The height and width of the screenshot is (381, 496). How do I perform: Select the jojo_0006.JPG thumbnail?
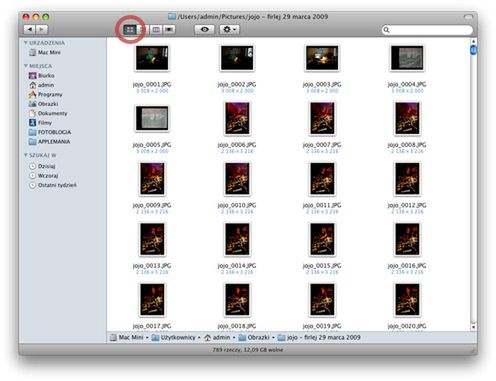(x=237, y=118)
